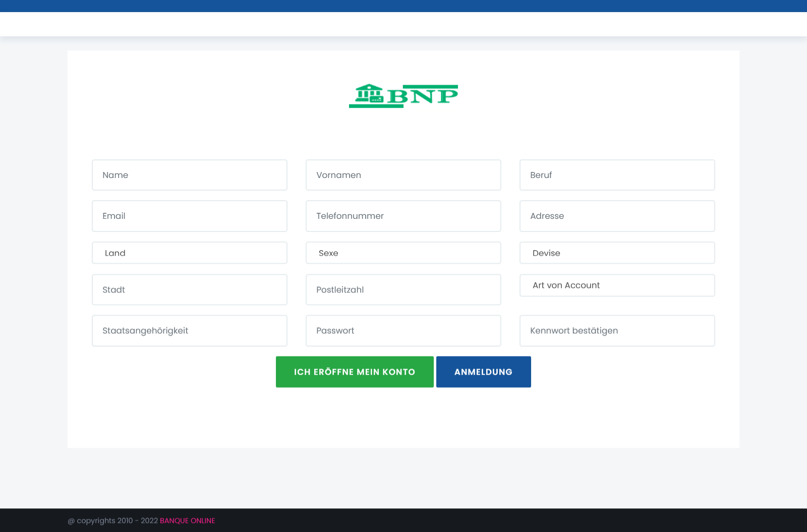Open the Sexe dropdown
807x532 pixels.
tap(403, 253)
